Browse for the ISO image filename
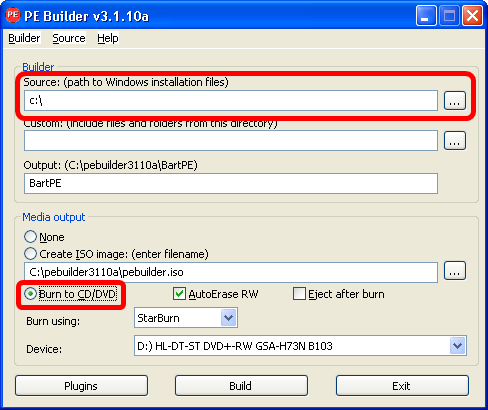 pyautogui.click(x=455, y=271)
